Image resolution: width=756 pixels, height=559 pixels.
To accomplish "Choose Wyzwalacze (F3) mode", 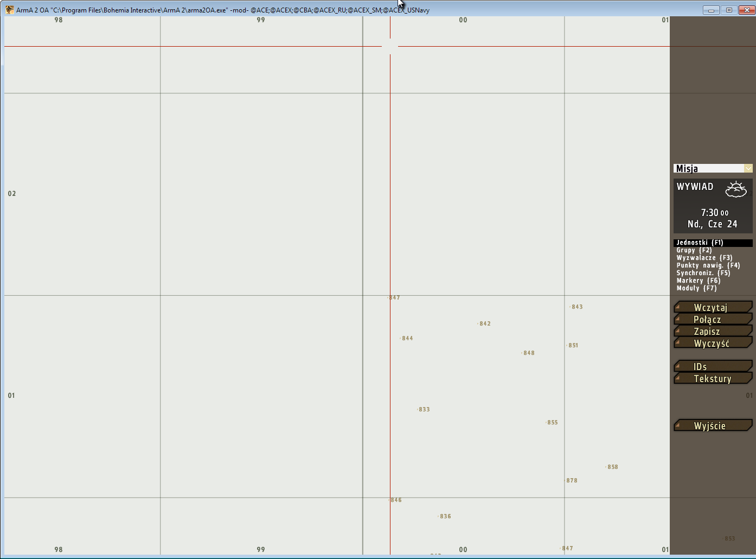I will click(704, 258).
